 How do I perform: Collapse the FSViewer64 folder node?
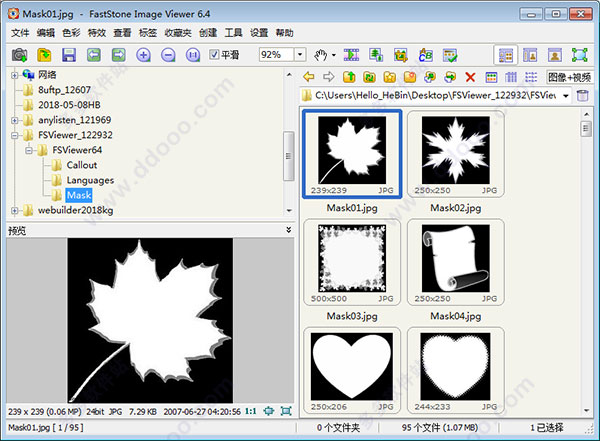tap(29, 150)
